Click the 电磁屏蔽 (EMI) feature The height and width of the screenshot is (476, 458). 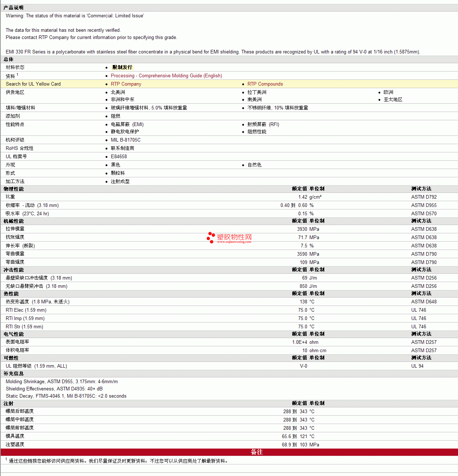[x=127, y=124]
